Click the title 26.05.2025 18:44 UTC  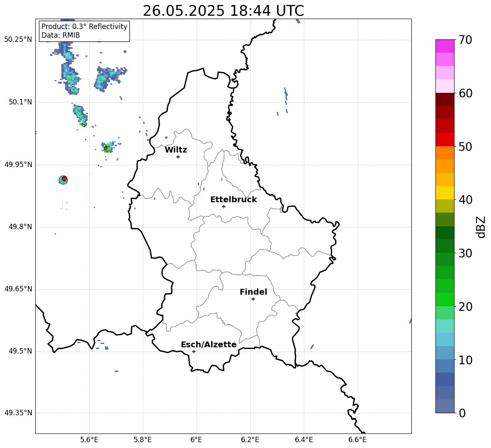[x=223, y=11]
